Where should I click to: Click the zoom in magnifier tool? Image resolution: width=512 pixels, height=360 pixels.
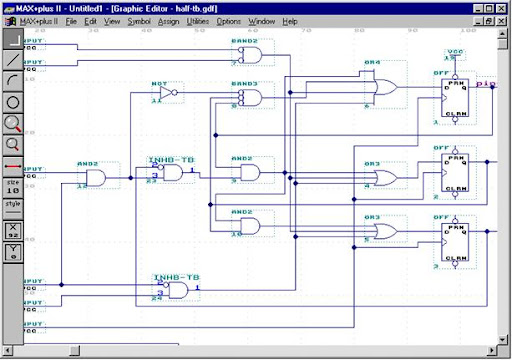pyautogui.click(x=13, y=123)
